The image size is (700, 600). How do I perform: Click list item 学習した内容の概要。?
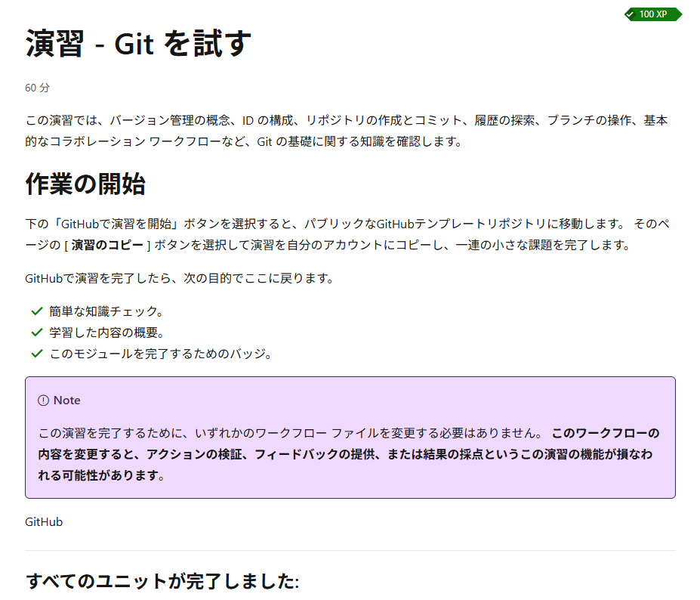(x=107, y=332)
